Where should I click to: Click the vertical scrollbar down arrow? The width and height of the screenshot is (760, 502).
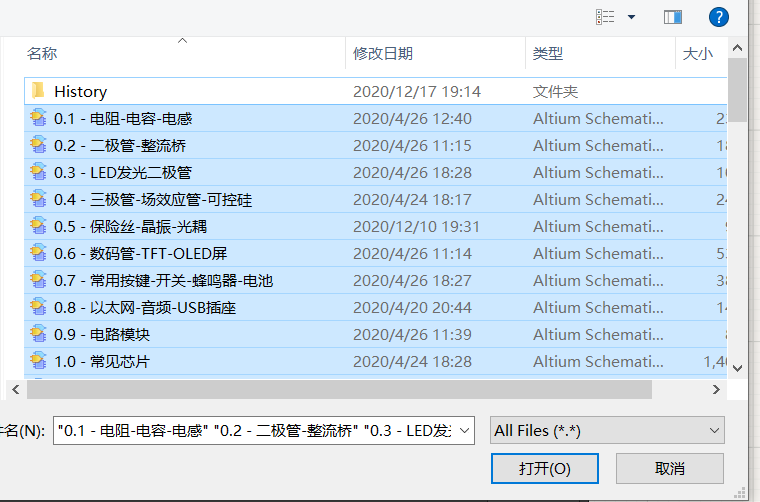point(737,368)
